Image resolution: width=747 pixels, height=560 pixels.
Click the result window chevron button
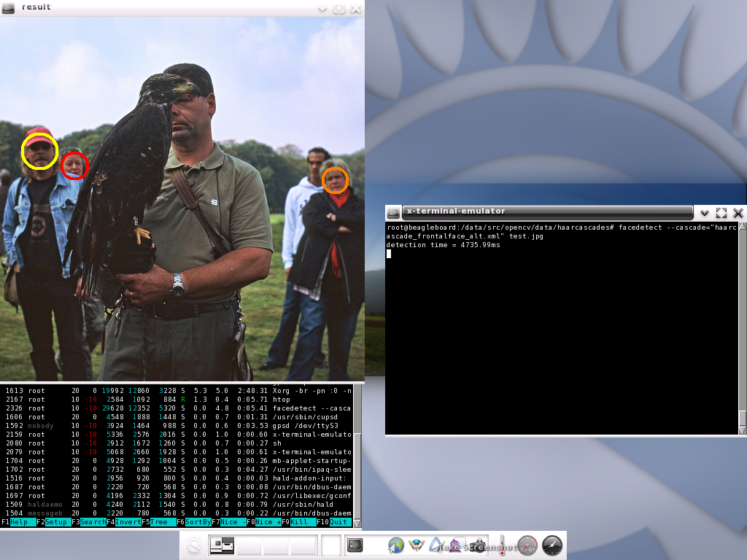[322, 9]
